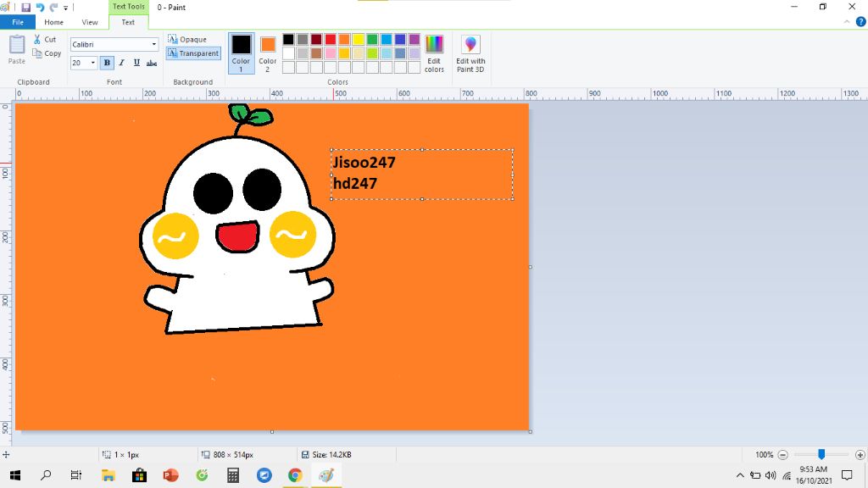Set text background to Opaque
Viewport: 868px width, 488px height.
point(187,39)
